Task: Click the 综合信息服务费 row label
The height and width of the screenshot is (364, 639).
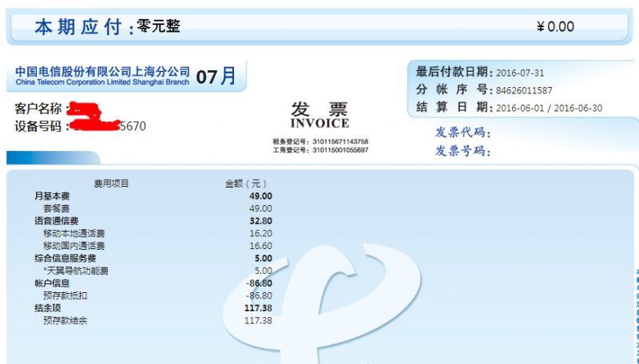Action: 65,259
